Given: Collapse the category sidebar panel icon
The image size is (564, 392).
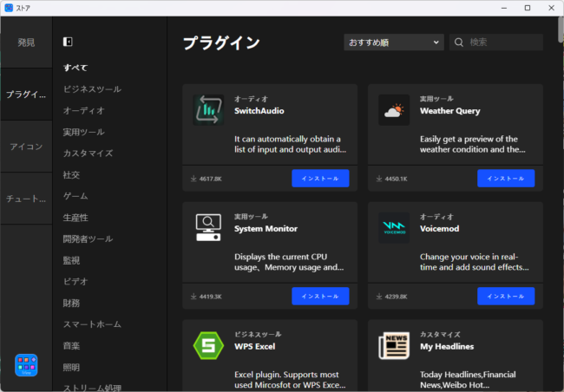Looking at the screenshot, I should click(x=68, y=42).
